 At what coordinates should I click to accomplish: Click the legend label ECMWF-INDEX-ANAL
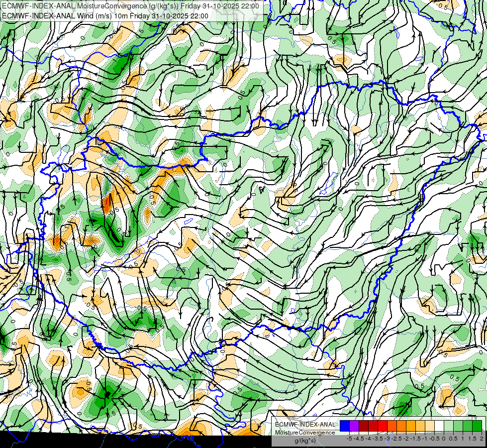305,425
